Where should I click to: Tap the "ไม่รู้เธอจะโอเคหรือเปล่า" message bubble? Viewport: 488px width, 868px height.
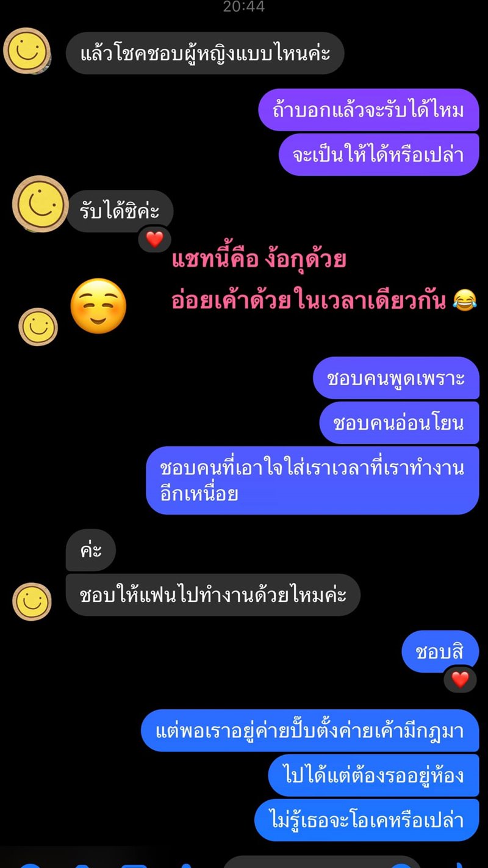pyautogui.click(x=367, y=820)
